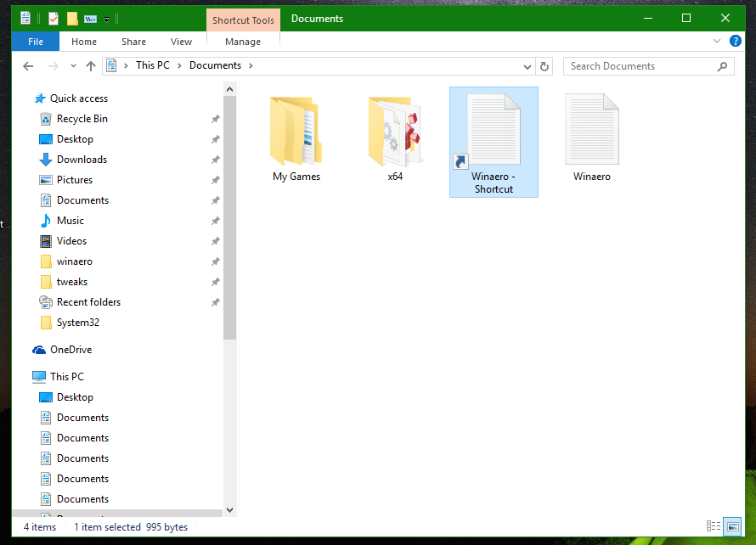Screen dimensions: 756x545
Task: Unpin Music from Quick access
Action: (216, 220)
